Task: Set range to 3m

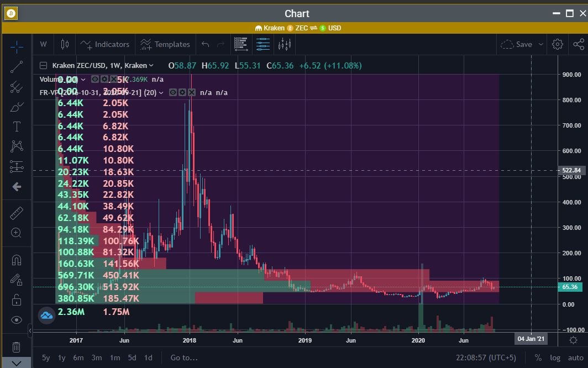Action: (x=97, y=358)
